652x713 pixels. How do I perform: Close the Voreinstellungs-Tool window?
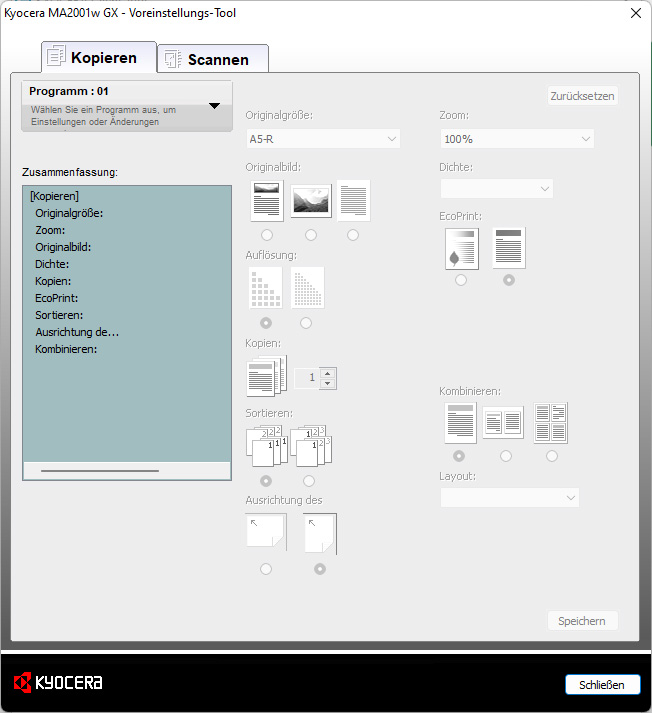pos(636,13)
